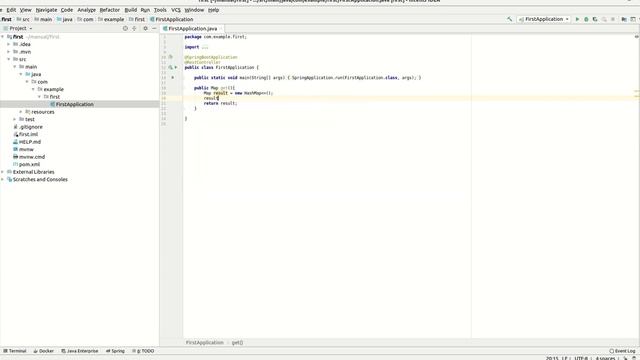Open Project Structure icon in toolbar
This screenshot has height=360, width=640.
tap(624, 19)
